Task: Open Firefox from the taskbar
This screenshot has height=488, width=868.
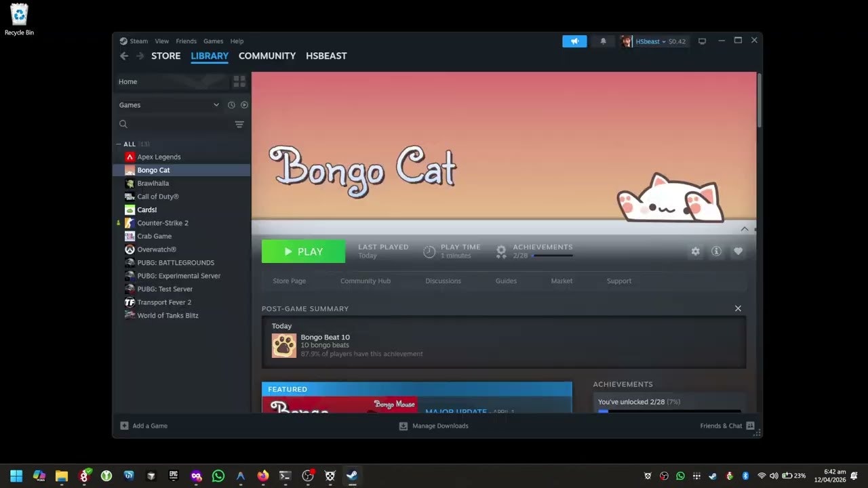Action: pyautogui.click(x=262, y=476)
